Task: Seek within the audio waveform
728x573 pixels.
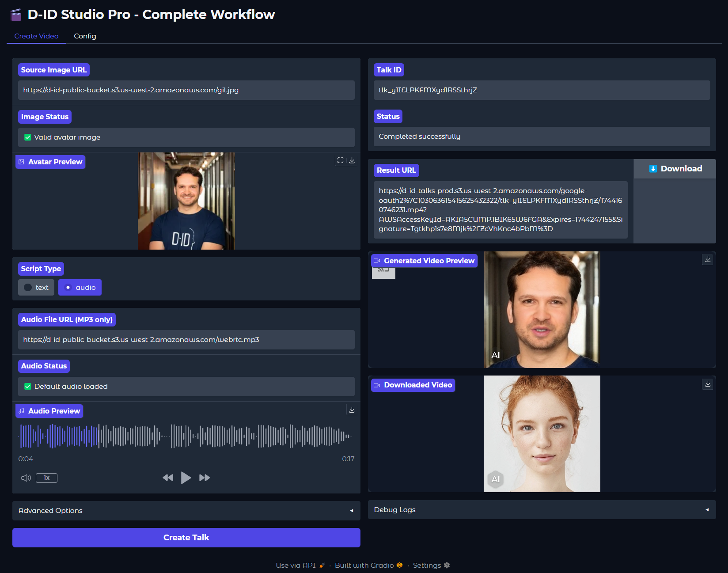Action: click(186, 436)
